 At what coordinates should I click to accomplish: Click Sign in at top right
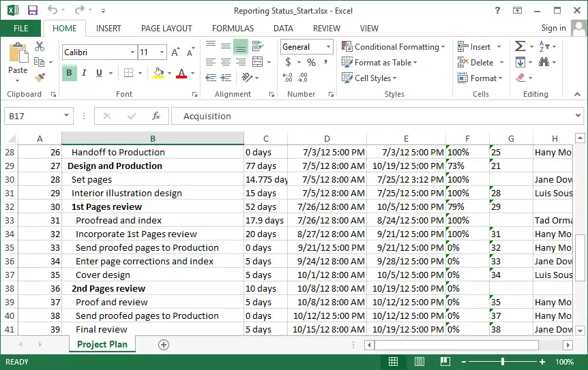click(553, 28)
